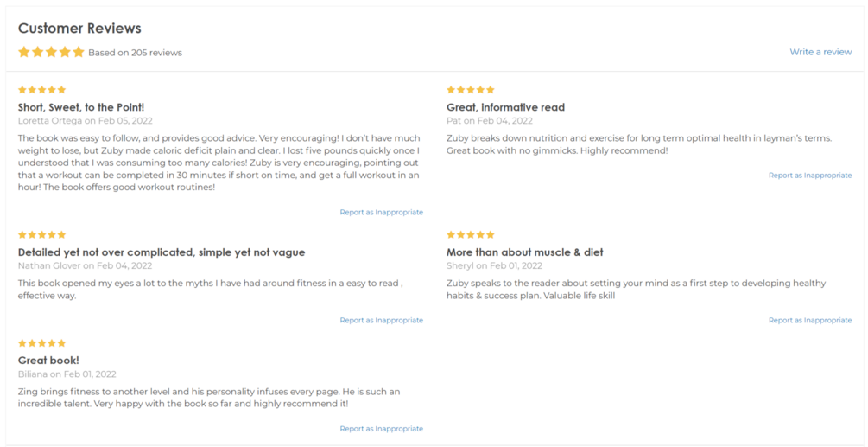This screenshot has width=868, height=447.
Task: Click the Based on 205 reviews text
Action: (135, 54)
